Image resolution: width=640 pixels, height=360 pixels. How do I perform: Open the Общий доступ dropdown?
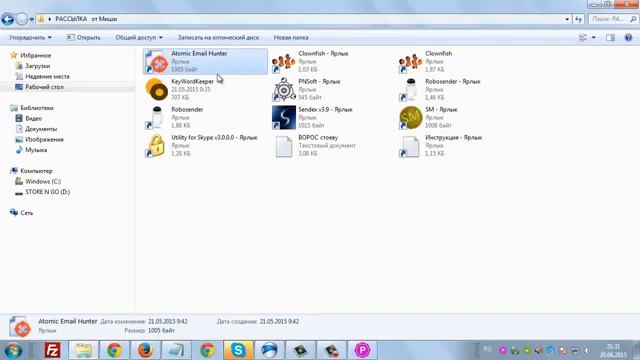tap(139, 38)
